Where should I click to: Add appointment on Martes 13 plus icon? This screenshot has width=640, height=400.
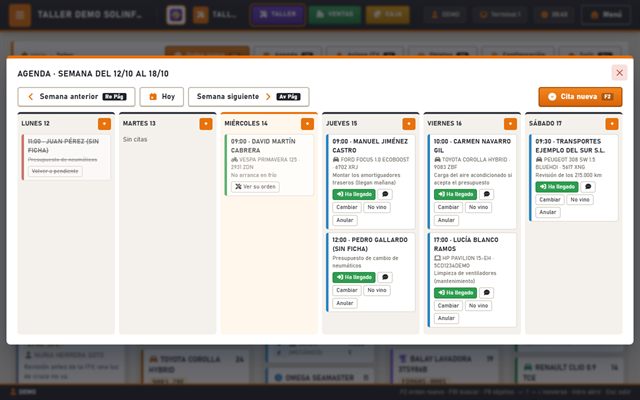[x=206, y=124]
